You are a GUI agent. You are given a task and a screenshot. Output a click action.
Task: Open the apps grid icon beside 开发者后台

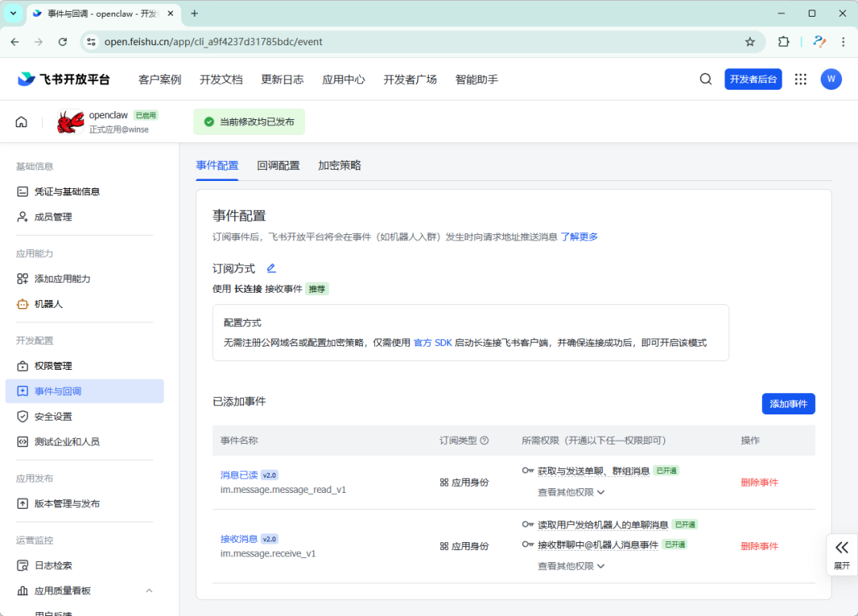[800, 79]
